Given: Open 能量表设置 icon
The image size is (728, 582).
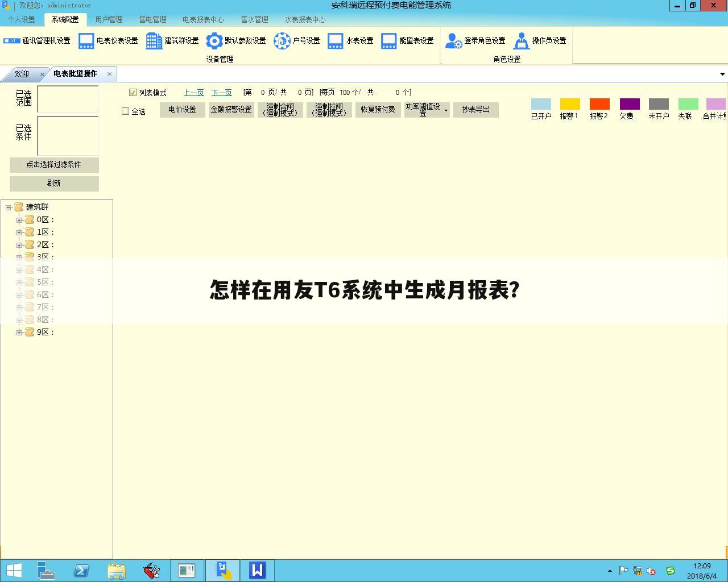Looking at the screenshot, I should (389, 41).
